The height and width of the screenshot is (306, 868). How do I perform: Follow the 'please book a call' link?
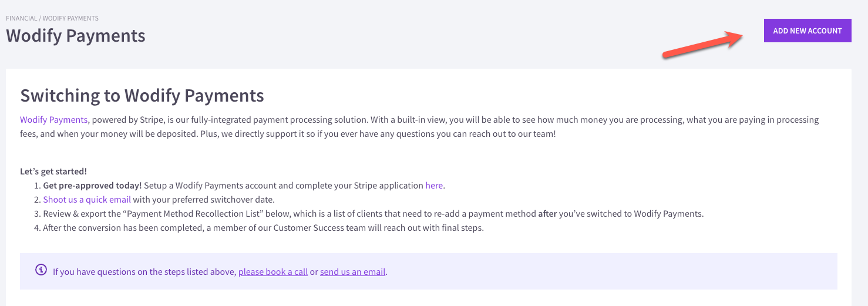(273, 272)
